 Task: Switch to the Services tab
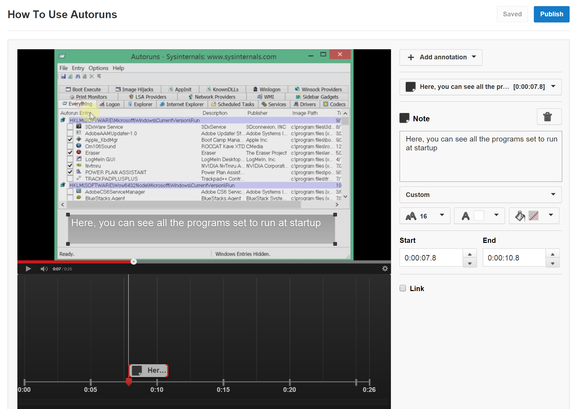pos(274,104)
